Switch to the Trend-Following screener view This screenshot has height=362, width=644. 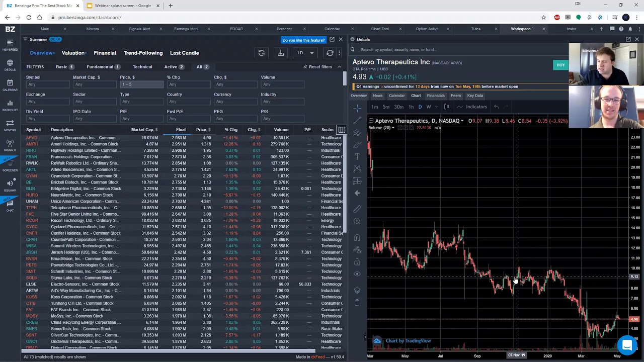tap(143, 53)
